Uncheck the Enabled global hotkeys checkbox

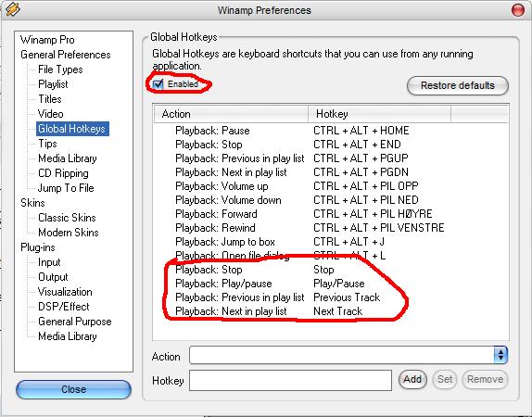(158, 83)
